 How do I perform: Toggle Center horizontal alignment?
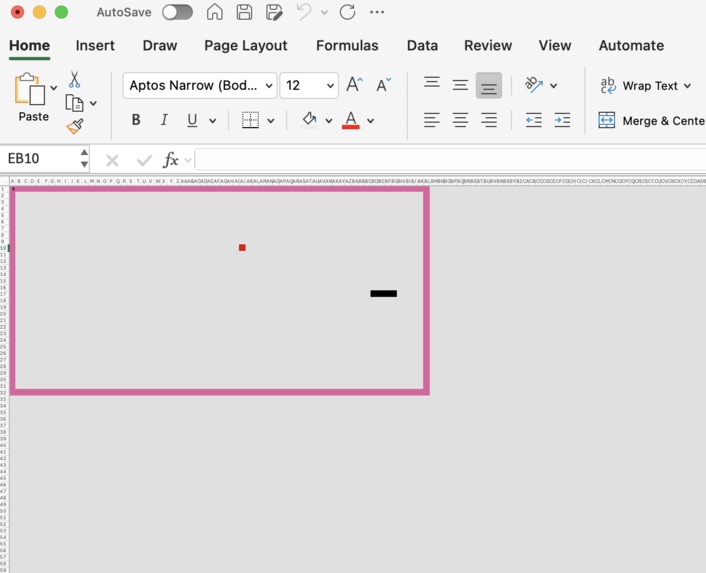460,120
